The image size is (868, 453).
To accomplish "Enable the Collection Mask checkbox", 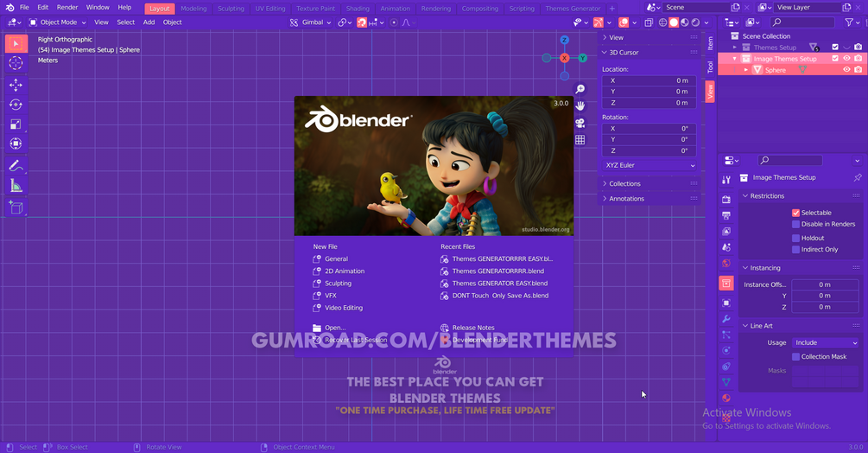I will click(x=795, y=357).
